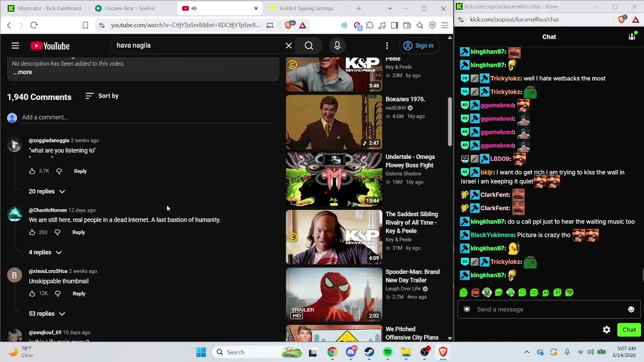Dislike the 'Unskippable thumbnail' comment
The image size is (644, 362).
tap(57, 294)
